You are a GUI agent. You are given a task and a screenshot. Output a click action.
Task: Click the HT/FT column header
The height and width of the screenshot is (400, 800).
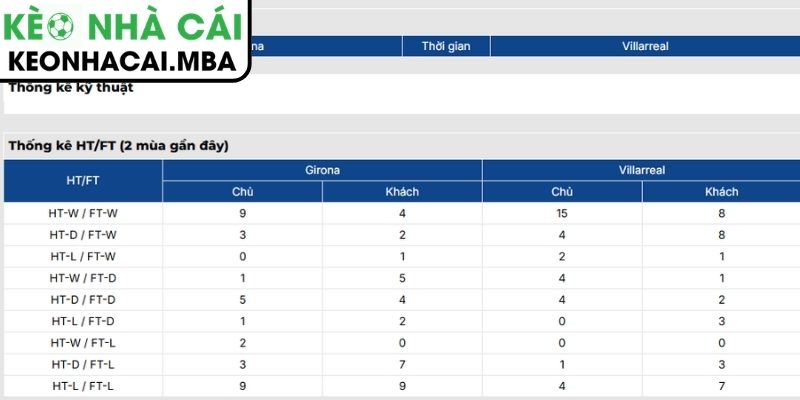83,180
